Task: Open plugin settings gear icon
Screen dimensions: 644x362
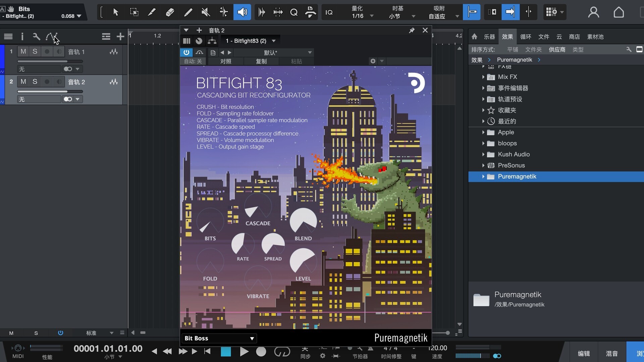Action: (373, 61)
